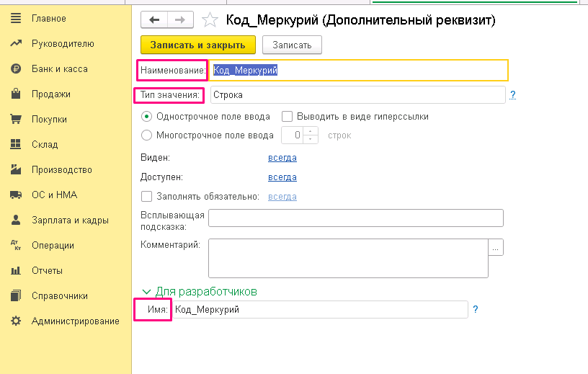
Task: Open the Руководителю section
Action: pyautogui.click(x=63, y=43)
